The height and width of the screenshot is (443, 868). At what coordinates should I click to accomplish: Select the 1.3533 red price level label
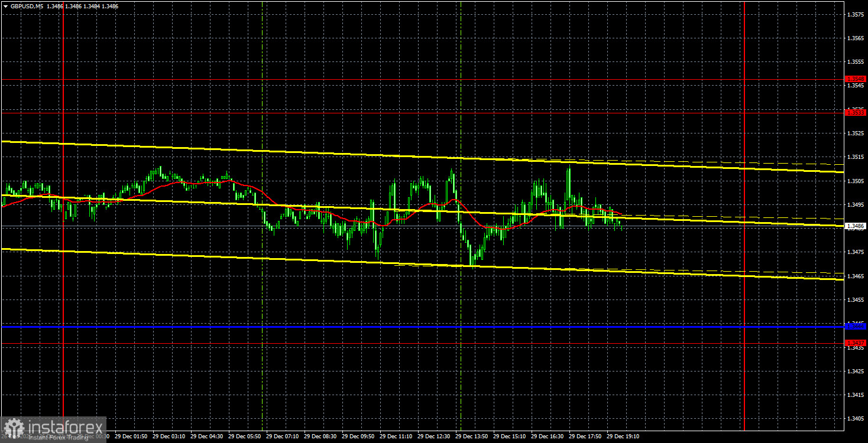(x=855, y=112)
